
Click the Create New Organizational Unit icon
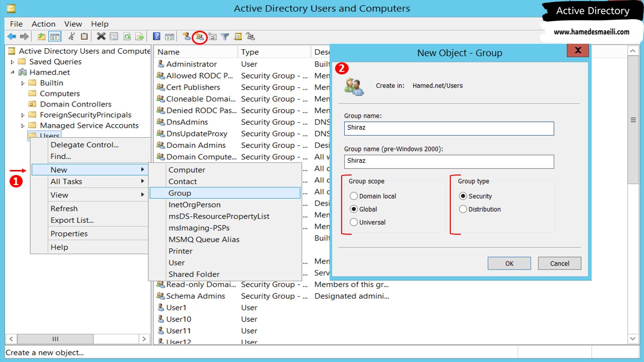(212, 37)
